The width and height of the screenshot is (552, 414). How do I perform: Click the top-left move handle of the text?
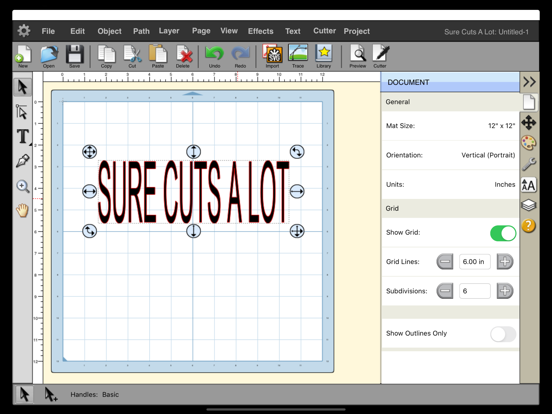pyautogui.click(x=89, y=152)
